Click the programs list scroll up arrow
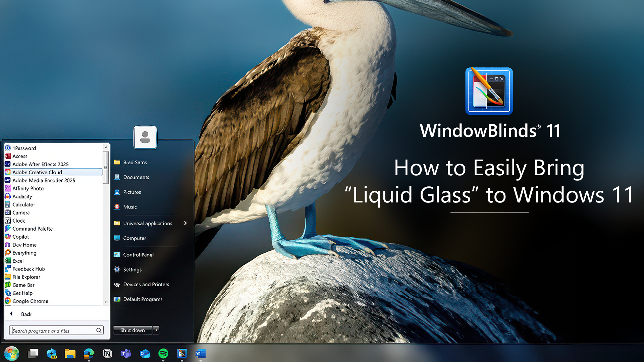This screenshot has height=362, width=644. click(x=106, y=147)
